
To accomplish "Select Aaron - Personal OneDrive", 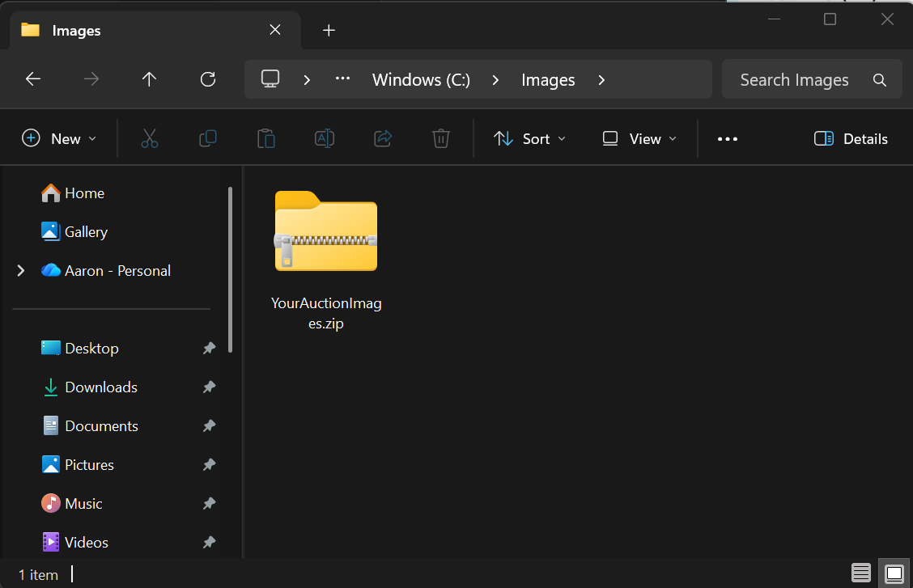I will [x=106, y=270].
